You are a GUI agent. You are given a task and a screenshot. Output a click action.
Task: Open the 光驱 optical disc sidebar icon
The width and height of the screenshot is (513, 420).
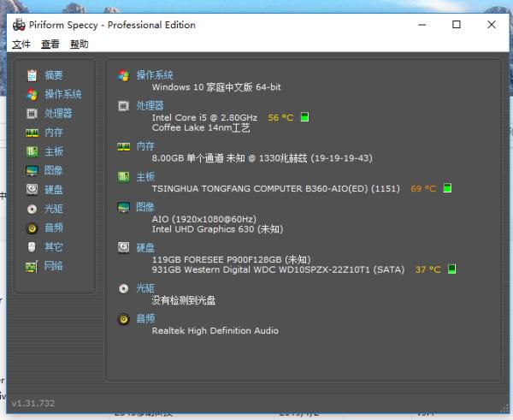pyautogui.click(x=32, y=209)
